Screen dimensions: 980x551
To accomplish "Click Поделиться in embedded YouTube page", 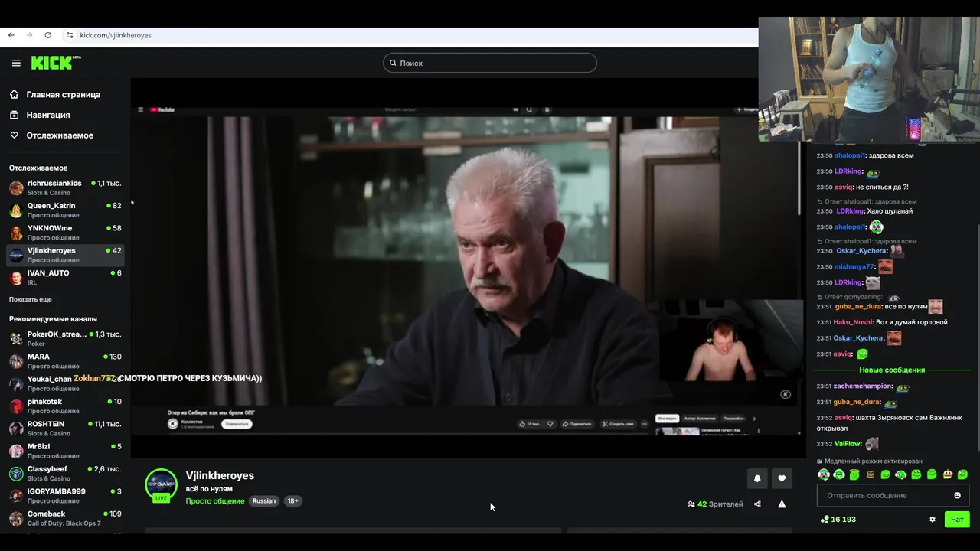I will point(577,423).
